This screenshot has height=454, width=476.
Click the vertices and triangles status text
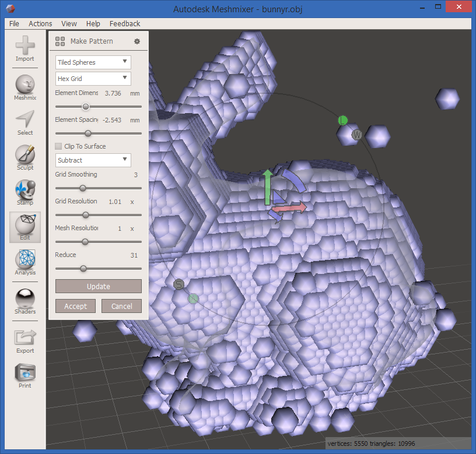371,444
